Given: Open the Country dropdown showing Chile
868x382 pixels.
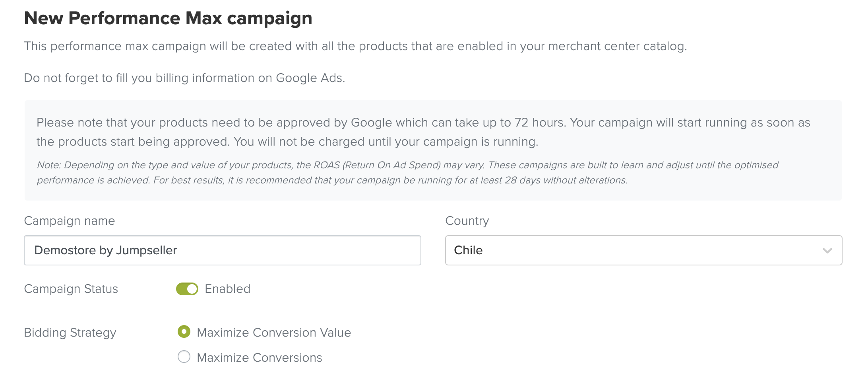Looking at the screenshot, I should click(643, 250).
